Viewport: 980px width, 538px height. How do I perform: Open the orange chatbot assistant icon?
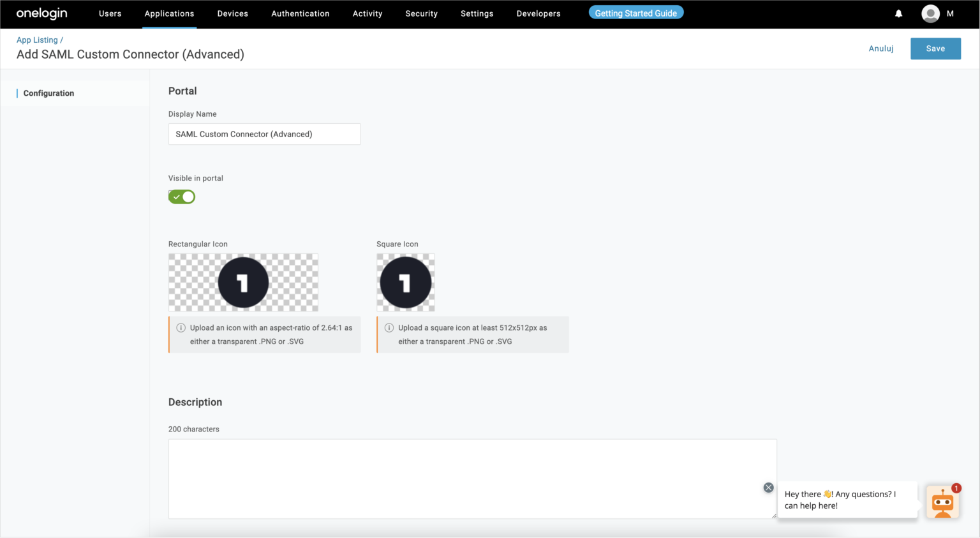pyautogui.click(x=942, y=502)
